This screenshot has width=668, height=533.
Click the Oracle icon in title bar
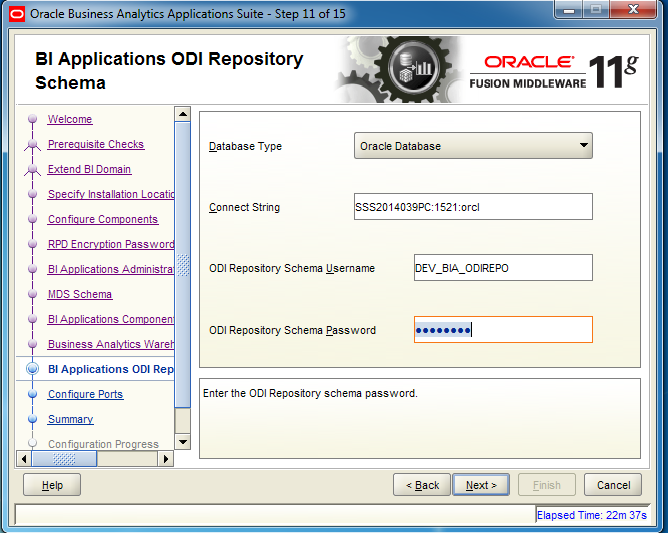coord(17,14)
